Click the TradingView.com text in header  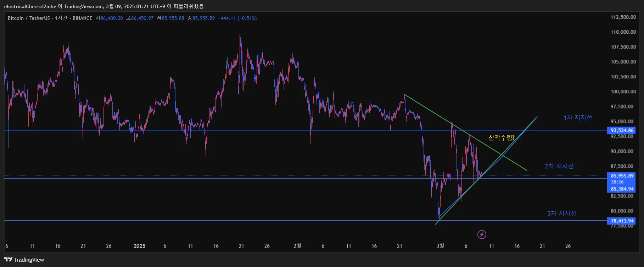[83, 6]
